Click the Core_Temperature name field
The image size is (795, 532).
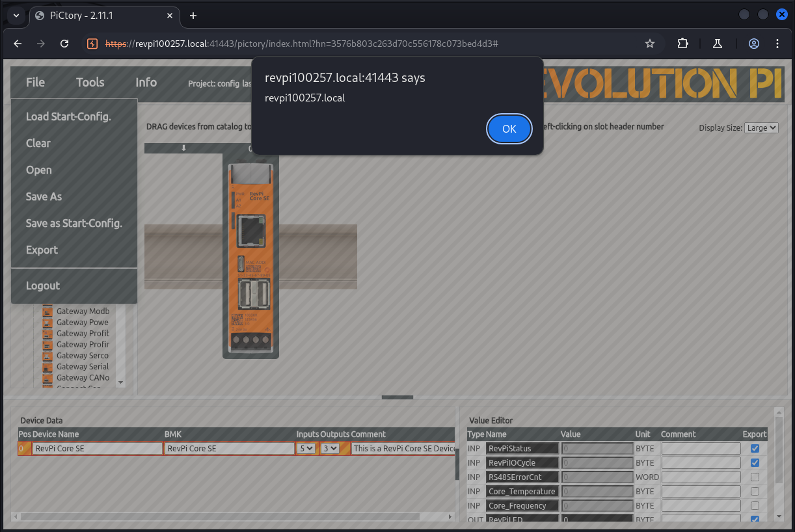point(522,492)
